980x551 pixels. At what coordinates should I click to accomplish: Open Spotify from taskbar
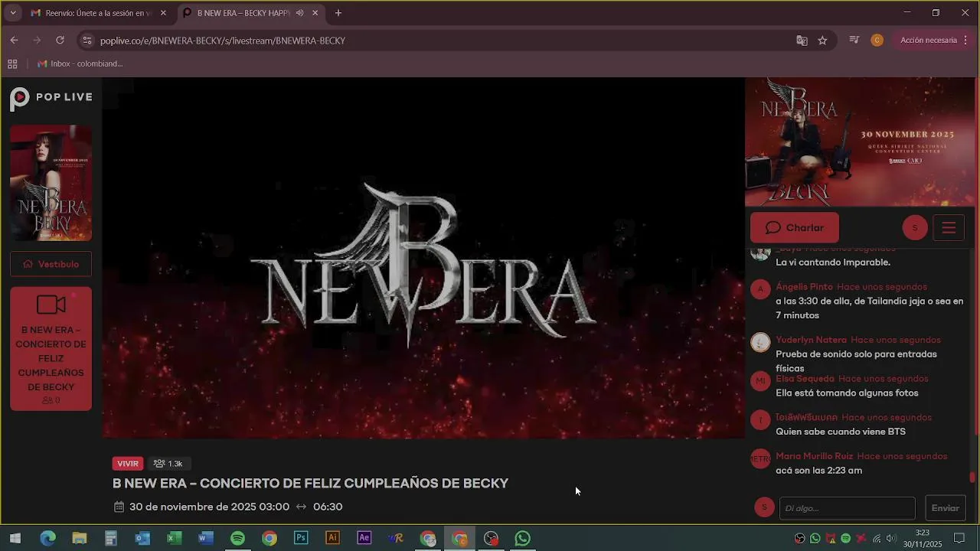click(237, 539)
